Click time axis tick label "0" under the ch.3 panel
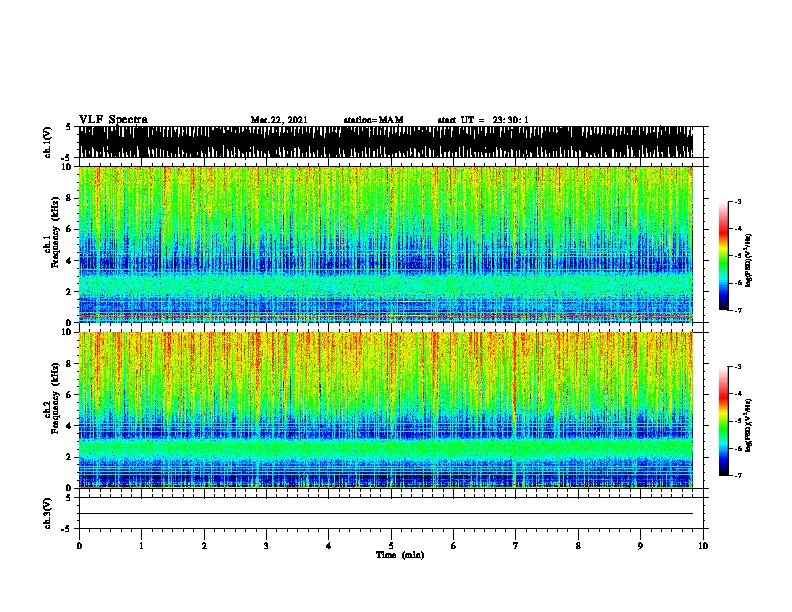The width and height of the screenshot is (792, 612). [79, 546]
